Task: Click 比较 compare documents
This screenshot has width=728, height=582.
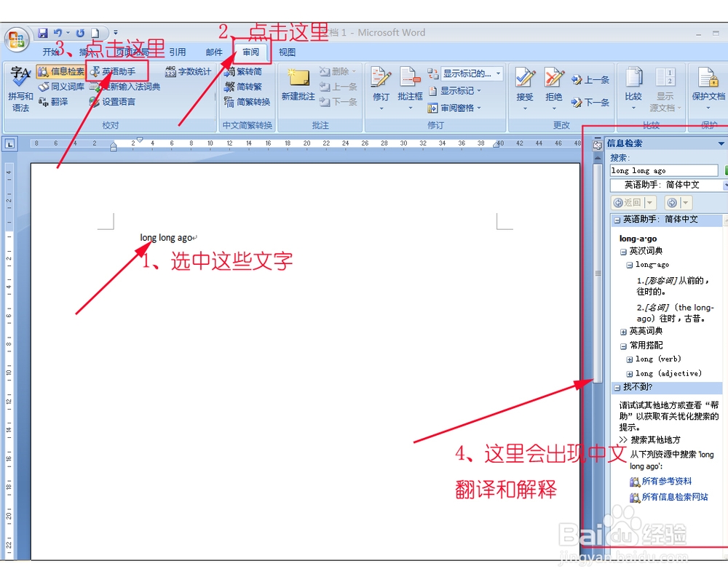Action: coord(633,89)
